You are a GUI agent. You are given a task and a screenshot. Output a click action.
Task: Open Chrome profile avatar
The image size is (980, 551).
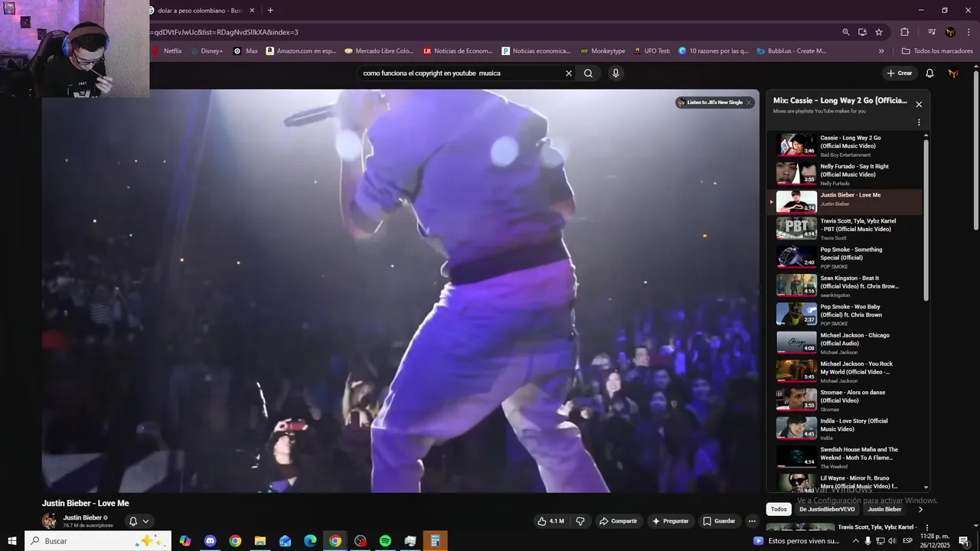tap(950, 32)
